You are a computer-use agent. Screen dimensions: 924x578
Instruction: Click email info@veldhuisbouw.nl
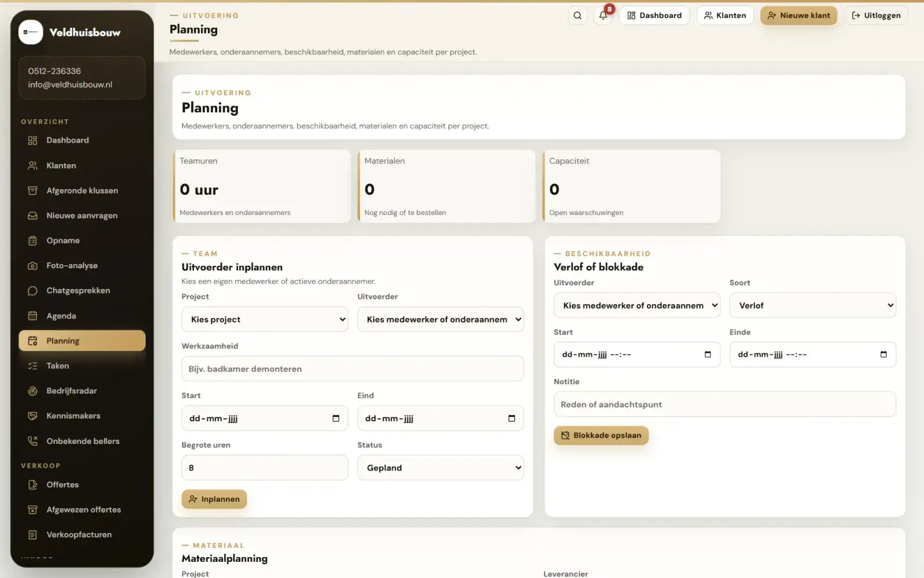click(70, 84)
